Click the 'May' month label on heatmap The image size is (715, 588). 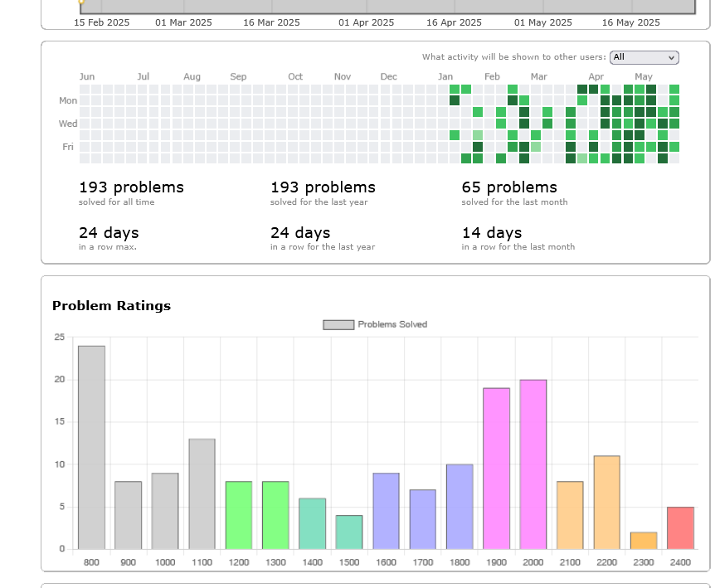pos(644,76)
